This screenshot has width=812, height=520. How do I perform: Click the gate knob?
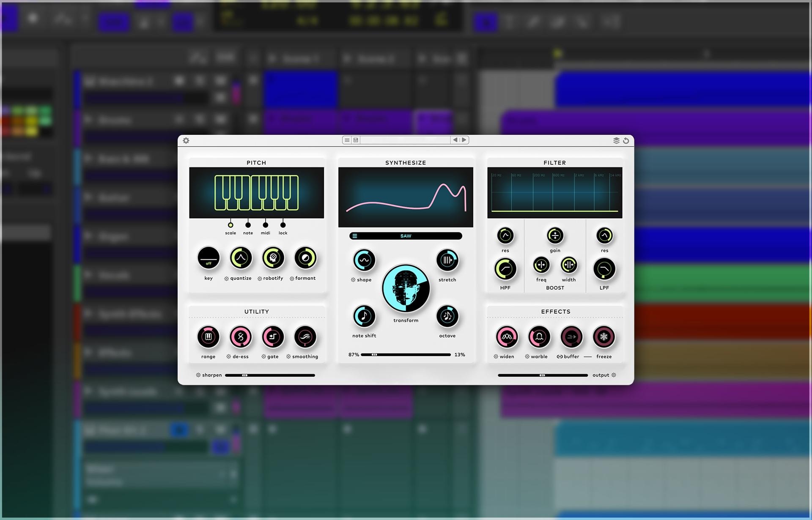pyautogui.click(x=273, y=337)
